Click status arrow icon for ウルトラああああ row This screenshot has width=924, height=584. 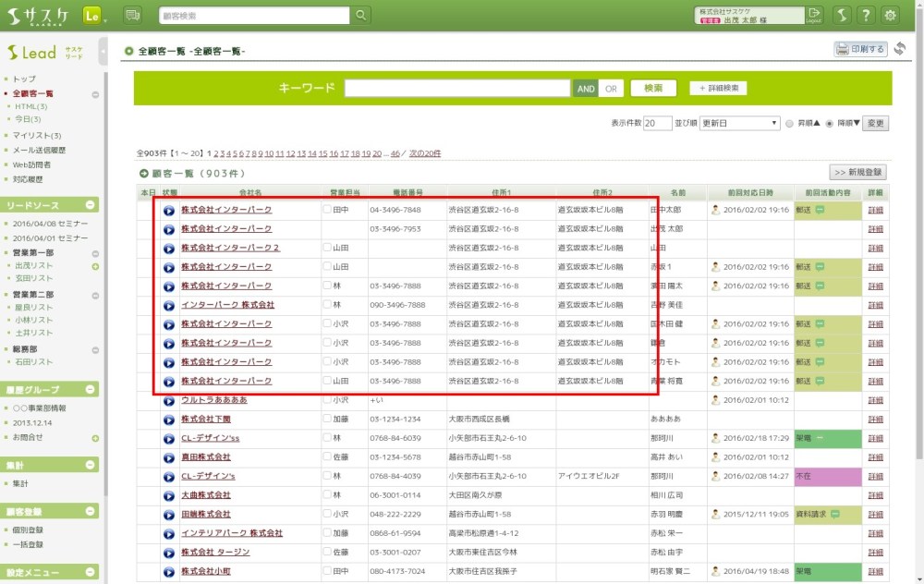click(169, 400)
